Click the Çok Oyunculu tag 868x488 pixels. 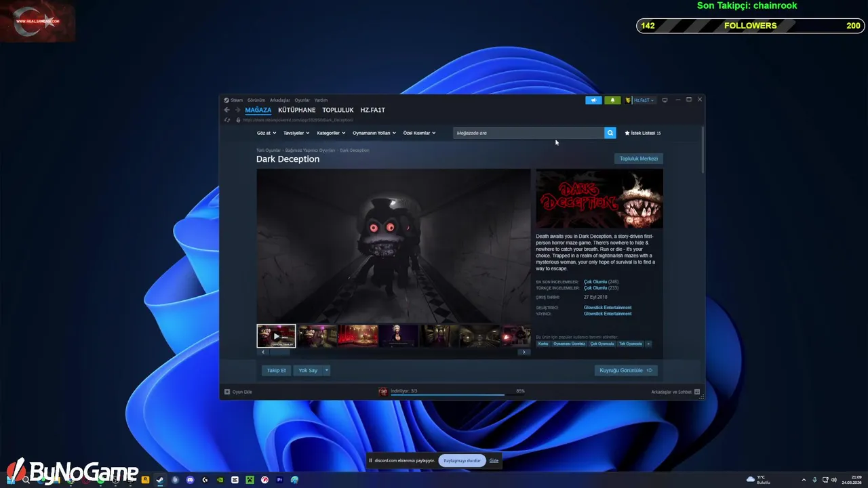pos(602,344)
